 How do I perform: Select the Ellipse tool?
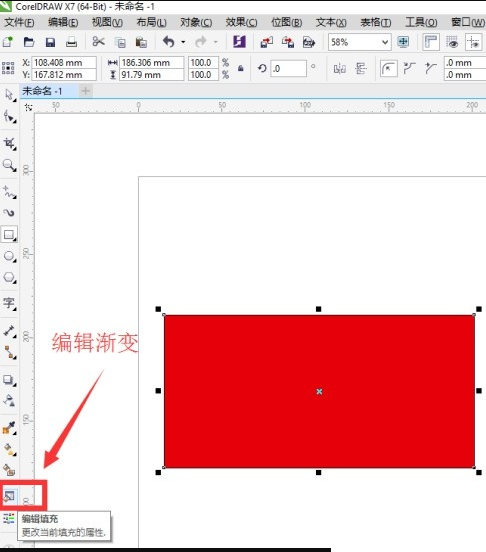(9, 256)
